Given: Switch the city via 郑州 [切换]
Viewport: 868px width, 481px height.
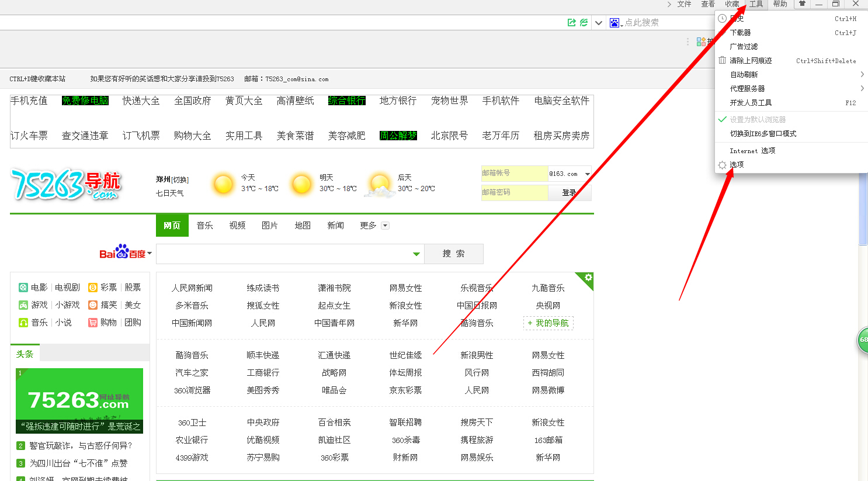Looking at the screenshot, I should point(180,180).
